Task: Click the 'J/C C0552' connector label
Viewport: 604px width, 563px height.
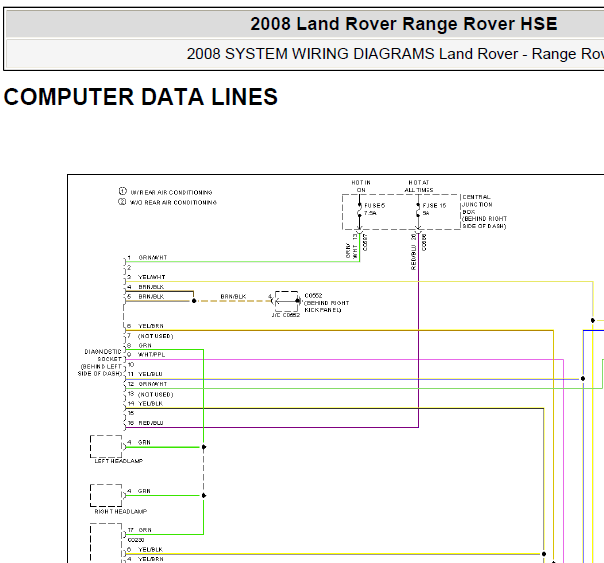Action: point(286,315)
